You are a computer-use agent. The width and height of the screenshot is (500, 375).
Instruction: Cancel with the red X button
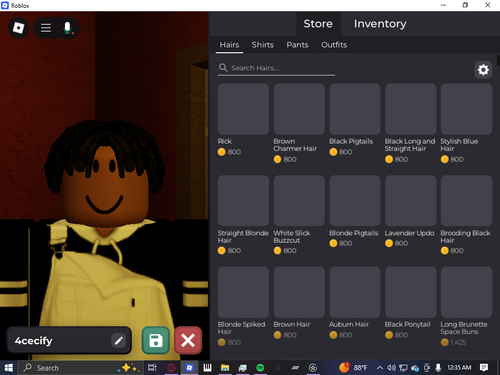point(188,340)
